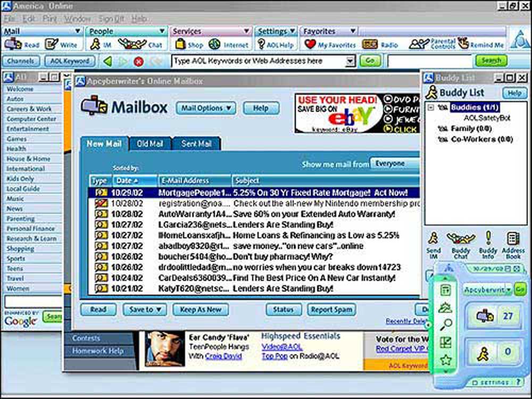Open the Window menu

pos(77,19)
